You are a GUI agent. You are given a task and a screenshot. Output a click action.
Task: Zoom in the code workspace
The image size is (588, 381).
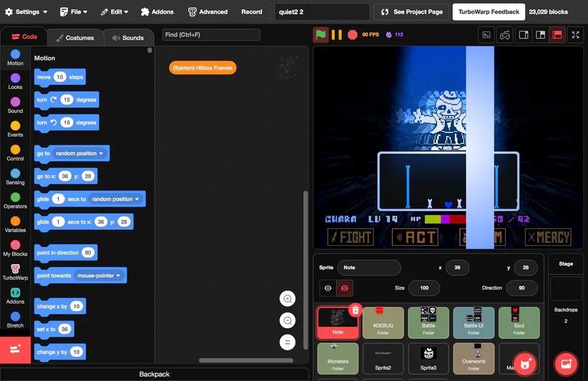287,299
